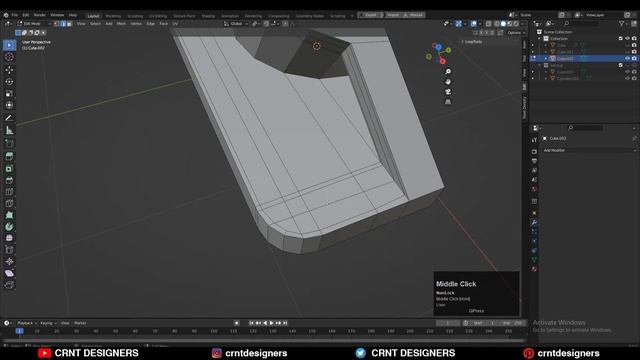The image size is (640, 360).
Task: Open the File menu
Action: coord(15,15)
